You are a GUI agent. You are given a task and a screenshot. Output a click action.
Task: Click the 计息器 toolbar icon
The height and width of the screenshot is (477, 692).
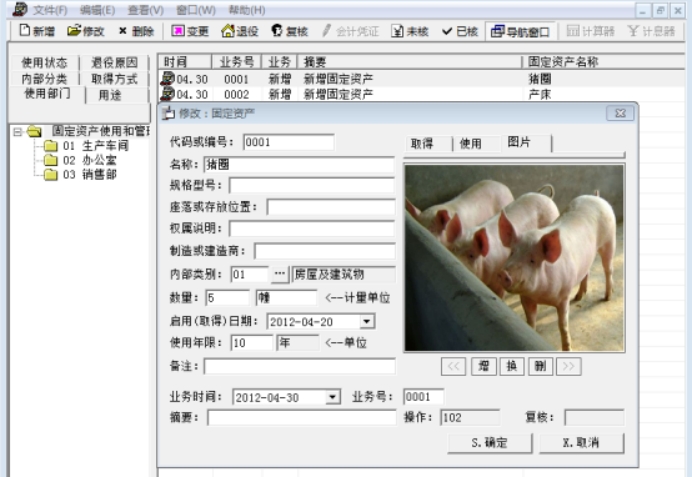coord(633,30)
